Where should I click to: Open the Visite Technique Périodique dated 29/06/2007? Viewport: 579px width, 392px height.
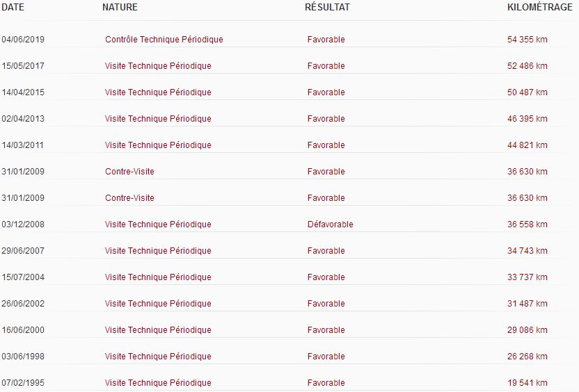click(x=158, y=251)
